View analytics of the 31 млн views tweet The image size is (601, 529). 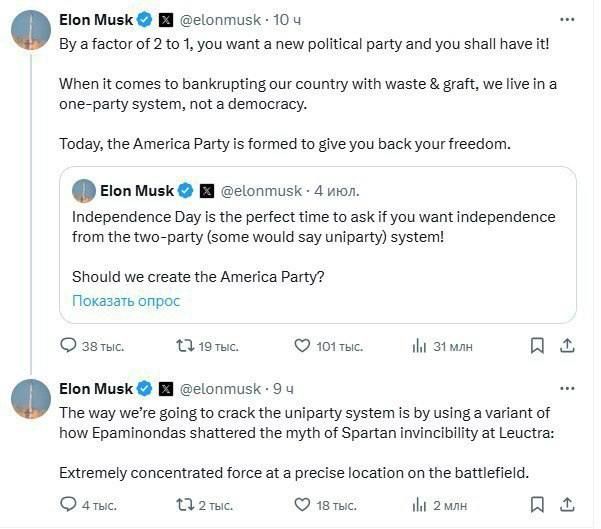420,346
